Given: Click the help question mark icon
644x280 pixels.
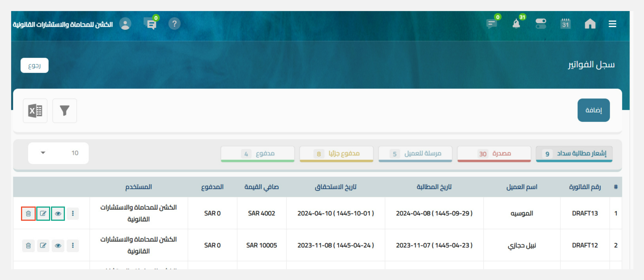Looking at the screenshot, I should click(174, 24).
